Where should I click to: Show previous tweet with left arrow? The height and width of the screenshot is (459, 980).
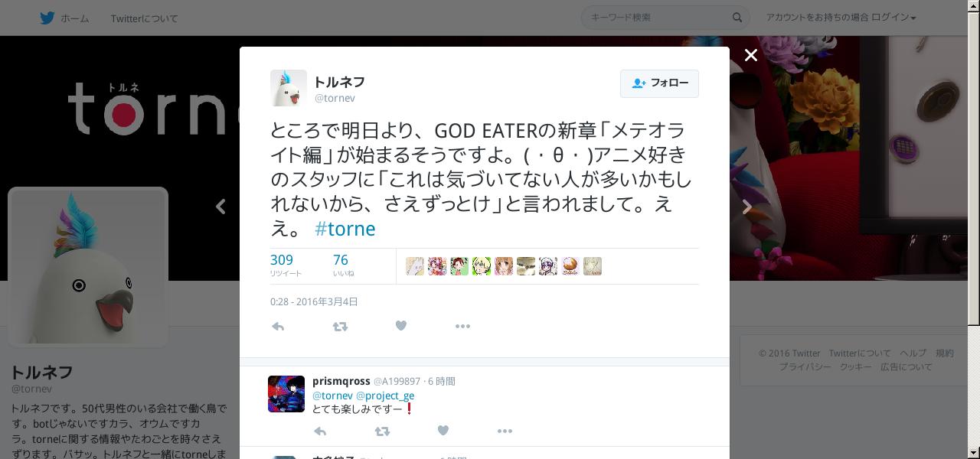click(221, 207)
